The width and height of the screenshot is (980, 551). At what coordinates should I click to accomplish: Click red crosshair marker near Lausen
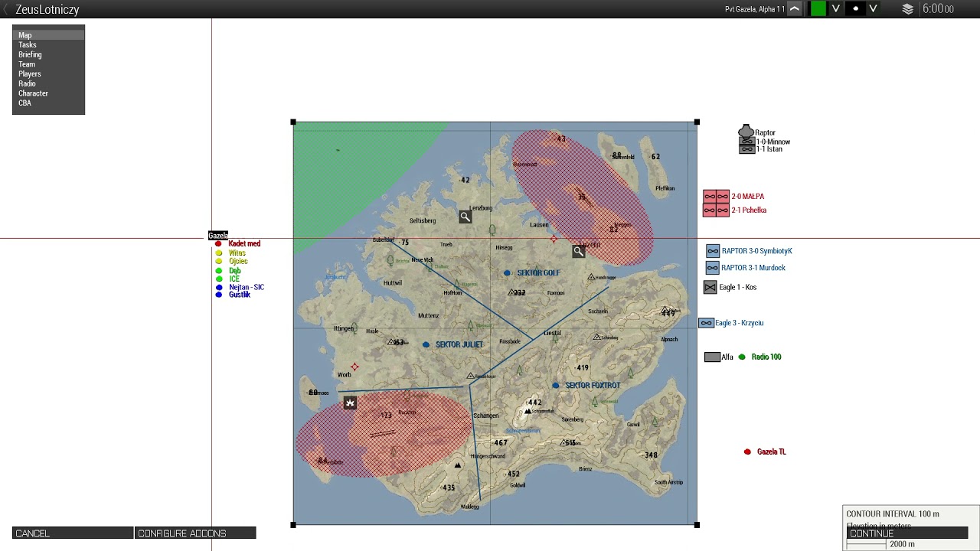tap(554, 240)
